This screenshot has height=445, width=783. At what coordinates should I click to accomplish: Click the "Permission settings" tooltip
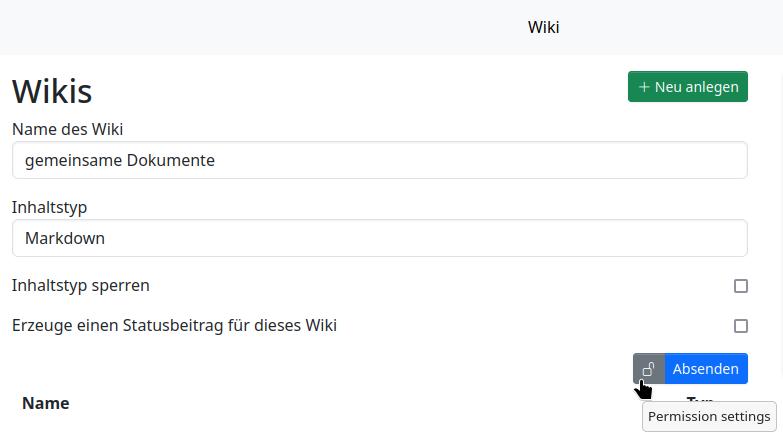pyautogui.click(x=709, y=416)
